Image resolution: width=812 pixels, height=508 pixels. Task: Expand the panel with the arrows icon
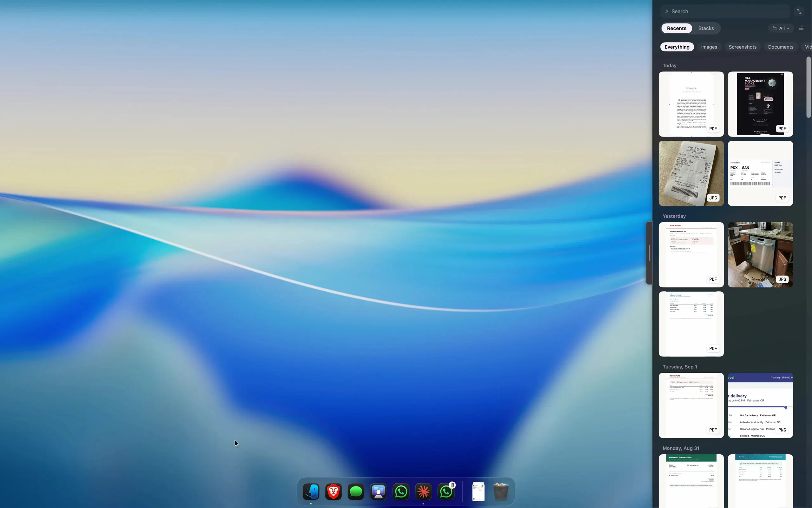point(799,11)
